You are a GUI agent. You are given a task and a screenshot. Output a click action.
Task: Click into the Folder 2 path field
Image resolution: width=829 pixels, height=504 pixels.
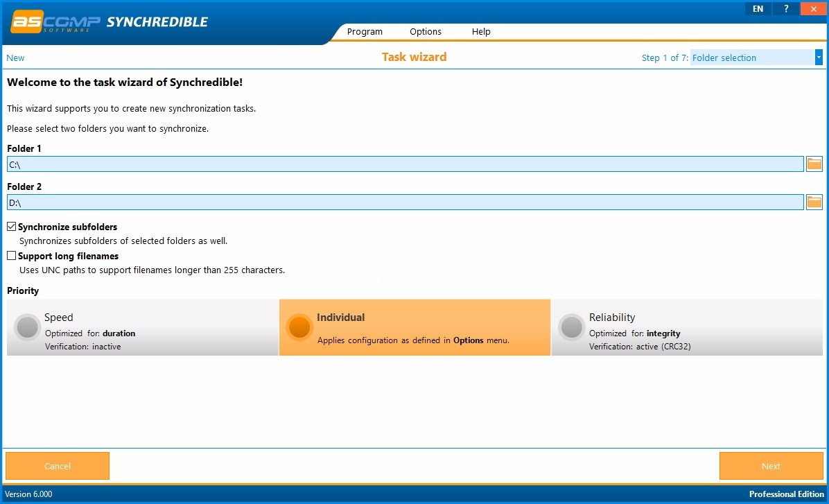[405, 202]
